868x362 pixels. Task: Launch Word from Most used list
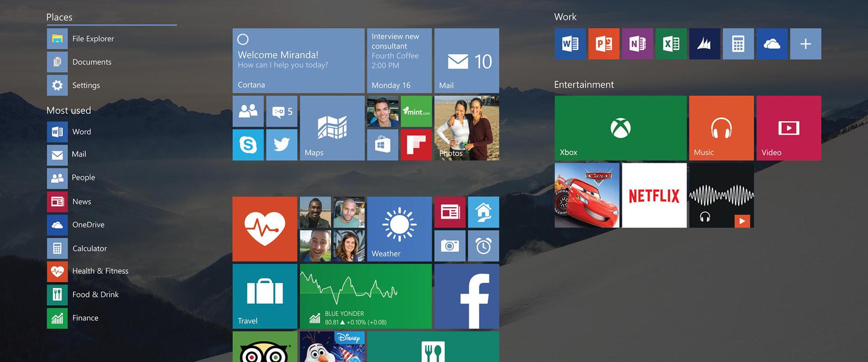(x=69, y=132)
